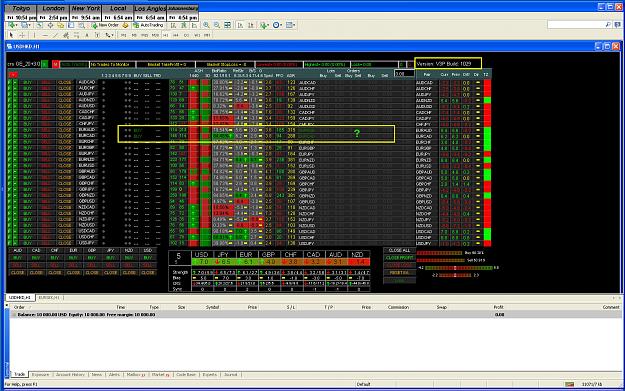Zoom out on the chart
Screen dimensions: 625x391
click(x=216, y=25)
